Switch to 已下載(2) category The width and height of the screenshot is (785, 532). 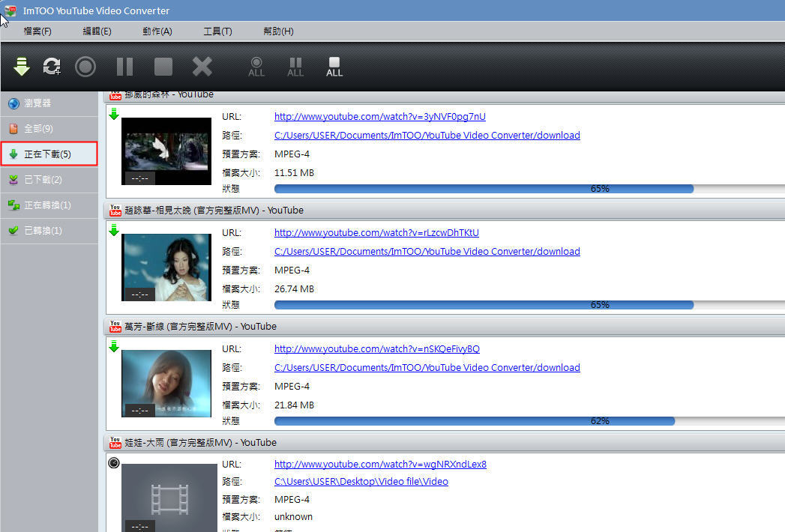(43, 180)
